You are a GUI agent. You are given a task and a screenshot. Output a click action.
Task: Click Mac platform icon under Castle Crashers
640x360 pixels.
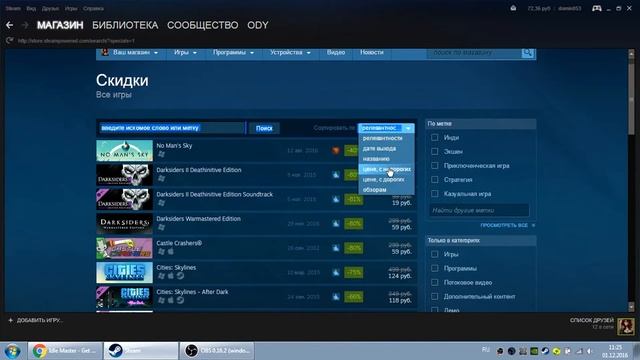171,251
